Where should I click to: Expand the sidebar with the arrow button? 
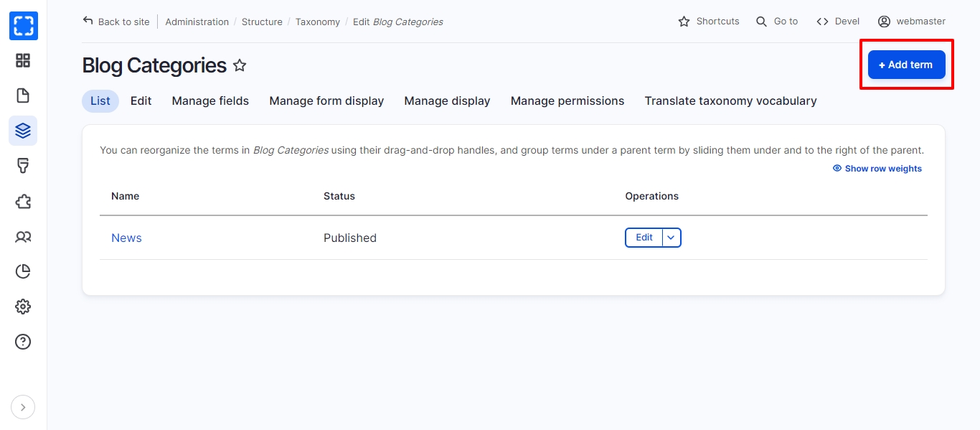[23, 408]
